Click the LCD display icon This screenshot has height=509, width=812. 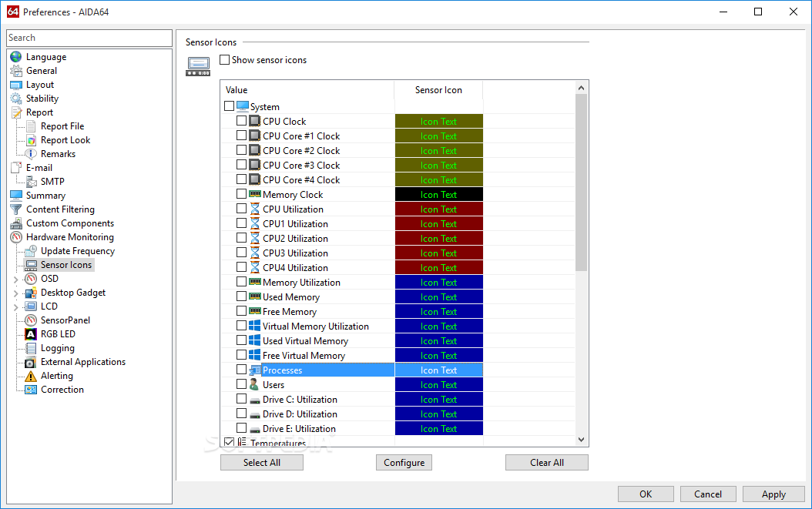(31, 306)
